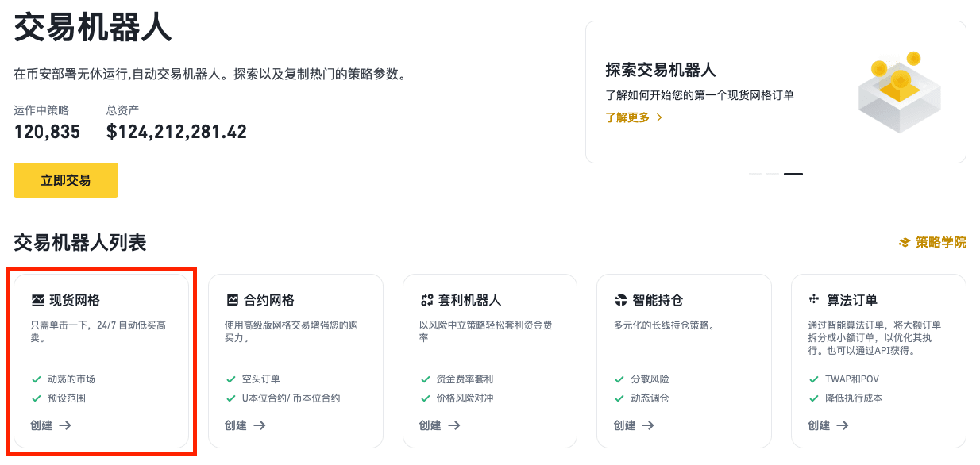
Task: Click the 分散风险 feature text
Action: click(x=650, y=379)
